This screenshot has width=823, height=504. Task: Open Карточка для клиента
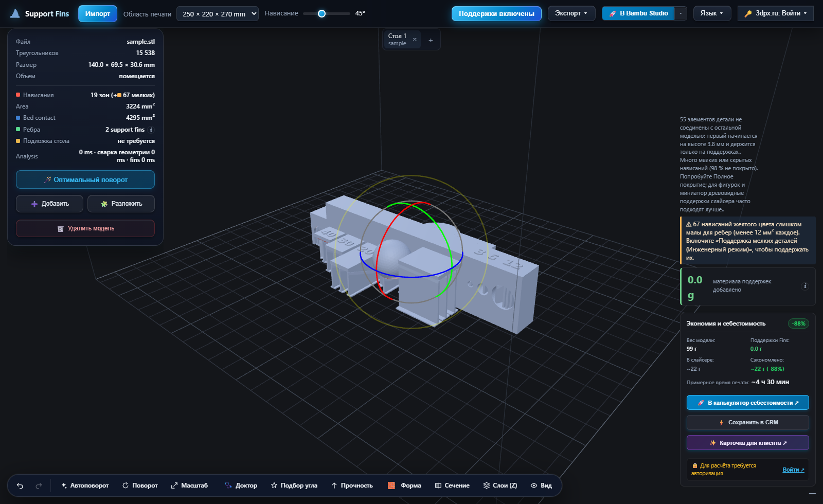point(748,443)
